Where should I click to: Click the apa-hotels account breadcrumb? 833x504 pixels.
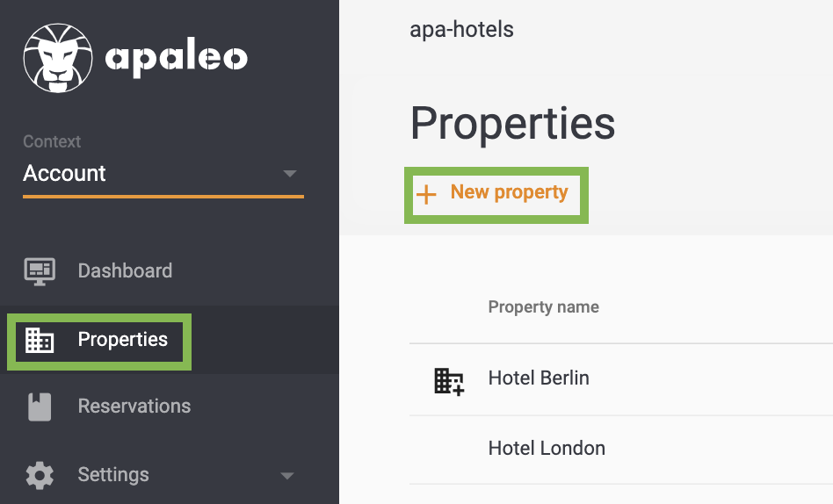[x=461, y=30]
